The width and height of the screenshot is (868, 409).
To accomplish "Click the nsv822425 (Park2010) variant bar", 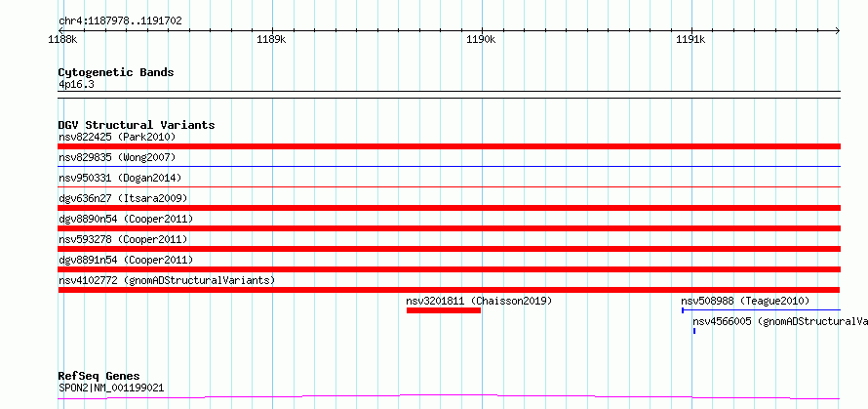I will pos(449,146).
